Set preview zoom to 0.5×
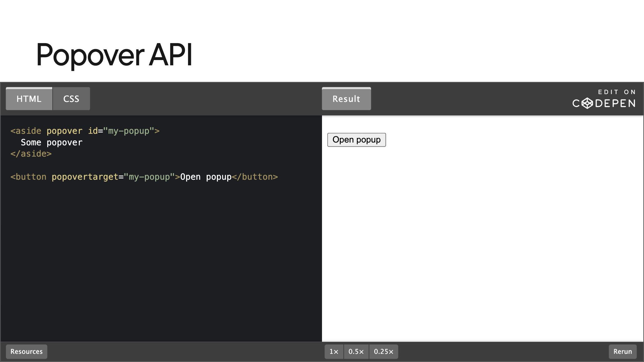Screen dimensions: 644x362 (356, 352)
